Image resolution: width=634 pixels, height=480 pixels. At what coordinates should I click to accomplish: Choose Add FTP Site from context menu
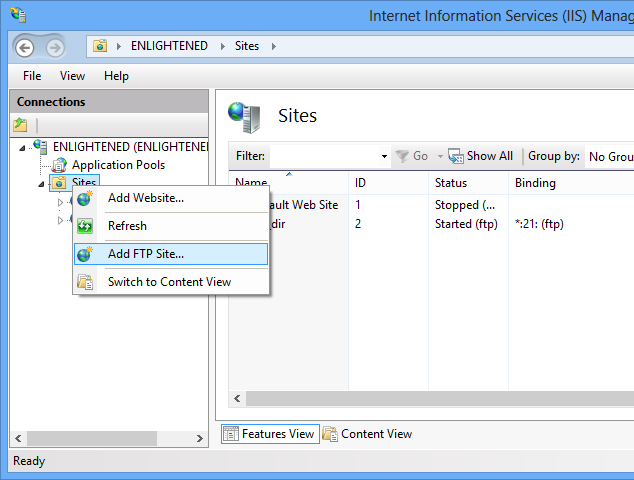click(x=146, y=254)
